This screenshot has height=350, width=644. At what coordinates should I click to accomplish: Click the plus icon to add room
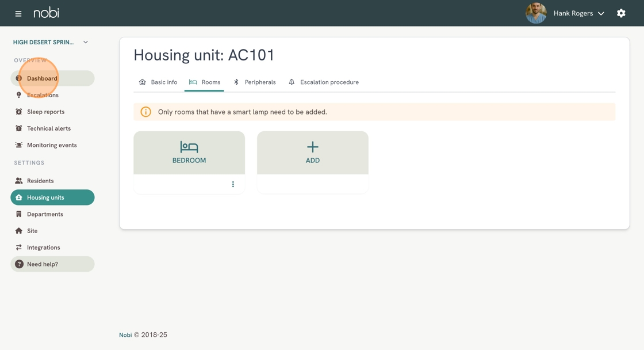coord(313,147)
